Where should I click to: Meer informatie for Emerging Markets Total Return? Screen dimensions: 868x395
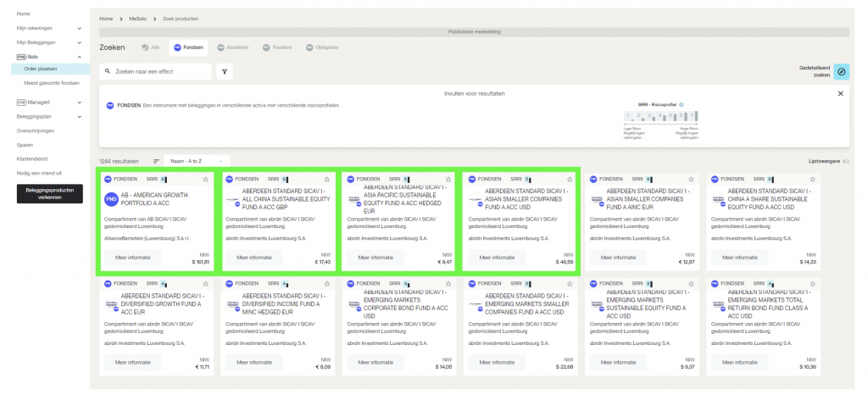tap(739, 363)
